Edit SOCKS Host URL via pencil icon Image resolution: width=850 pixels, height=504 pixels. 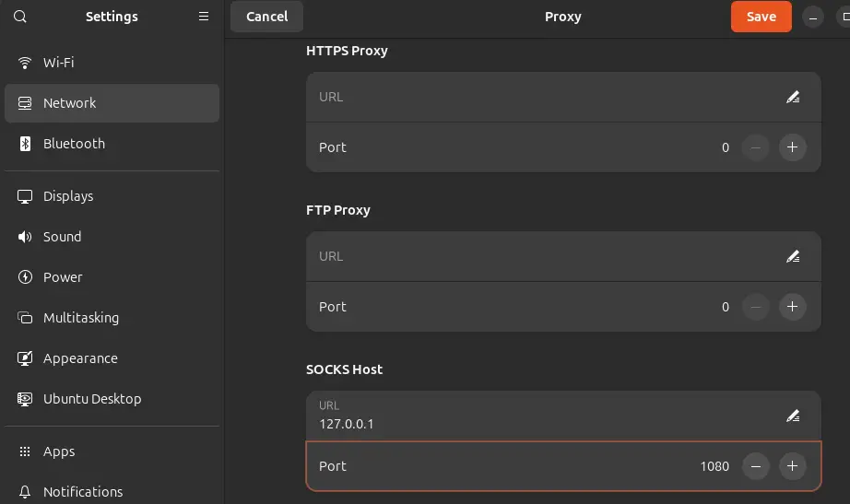point(793,416)
